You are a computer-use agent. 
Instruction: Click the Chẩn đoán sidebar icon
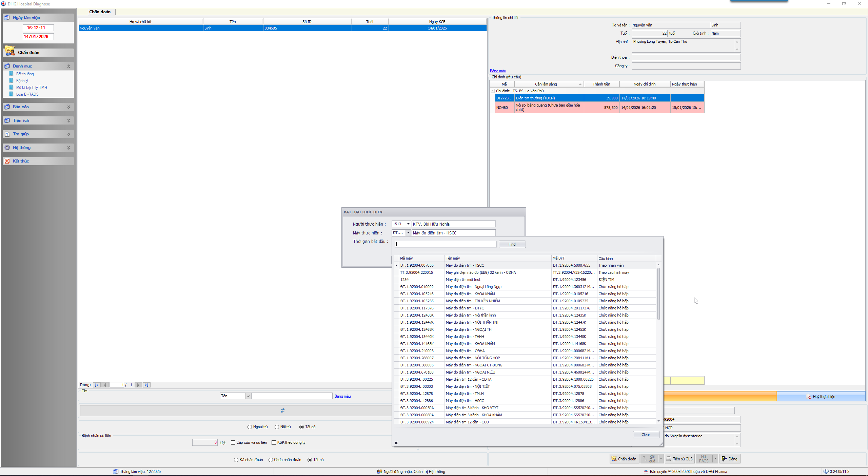pos(10,52)
